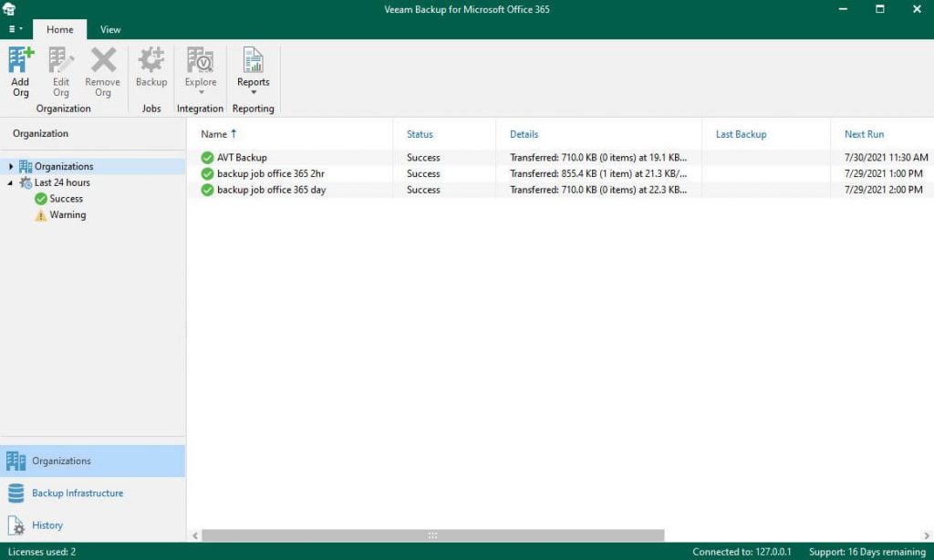This screenshot has height=560, width=934.
Task: Click the yellow Warning triangle icon
Action: tap(40, 215)
